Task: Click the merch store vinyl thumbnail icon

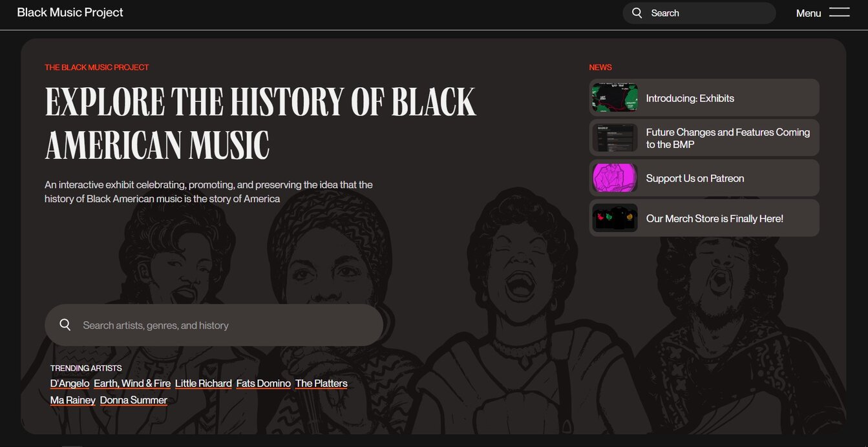Action: click(x=613, y=218)
